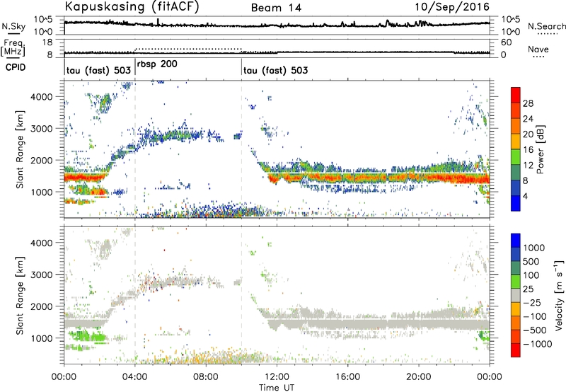Screen dimensions: 566x392
Task: Click the 16:00 time tick label
Action: click(x=347, y=377)
